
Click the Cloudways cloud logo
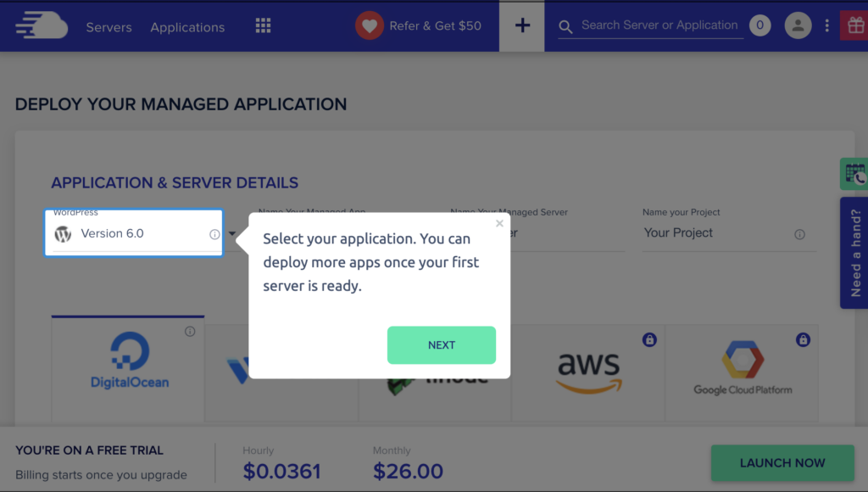point(42,25)
